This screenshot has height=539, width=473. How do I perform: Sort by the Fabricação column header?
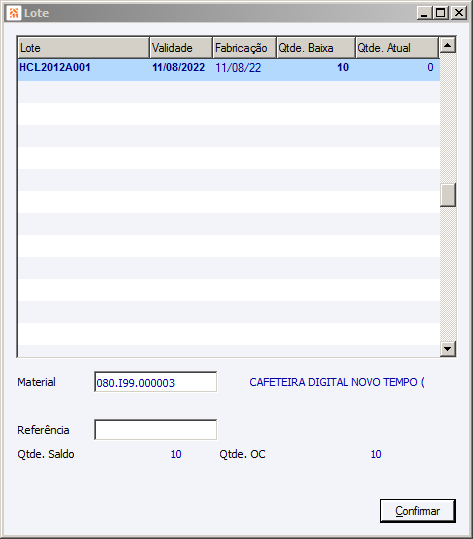pos(244,48)
